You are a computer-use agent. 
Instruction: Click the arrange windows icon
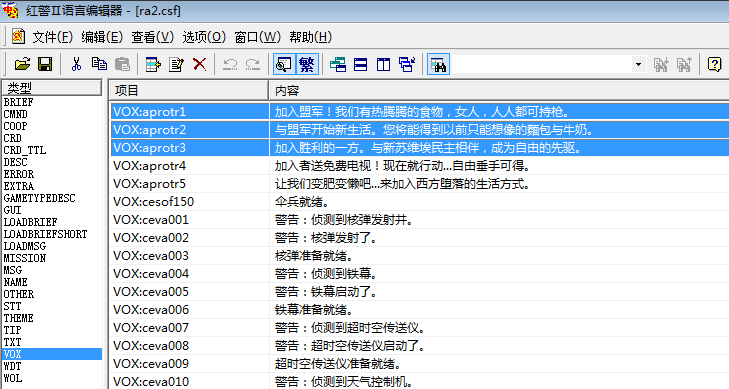[x=407, y=64]
